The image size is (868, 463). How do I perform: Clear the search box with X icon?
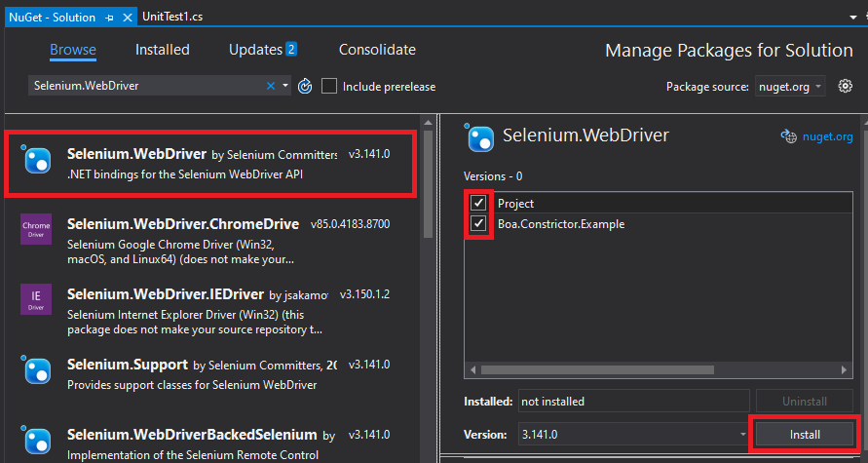pos(271,86)
